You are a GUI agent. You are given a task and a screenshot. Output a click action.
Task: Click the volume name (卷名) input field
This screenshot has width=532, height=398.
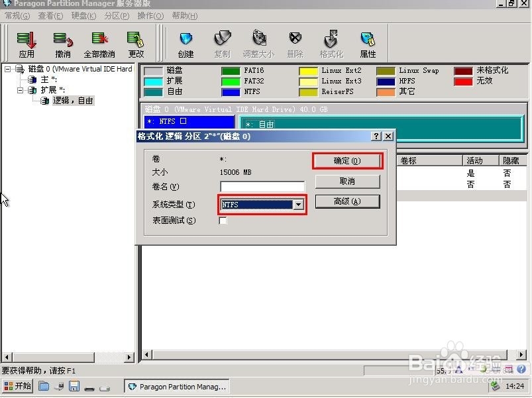coord(262,187)
